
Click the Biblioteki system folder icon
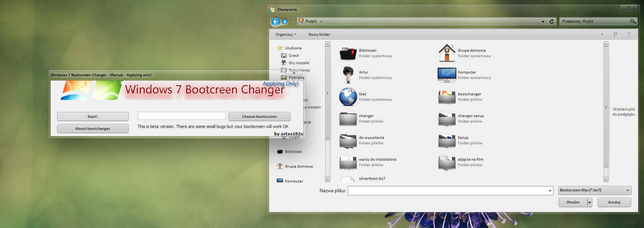tap(348, 53)
